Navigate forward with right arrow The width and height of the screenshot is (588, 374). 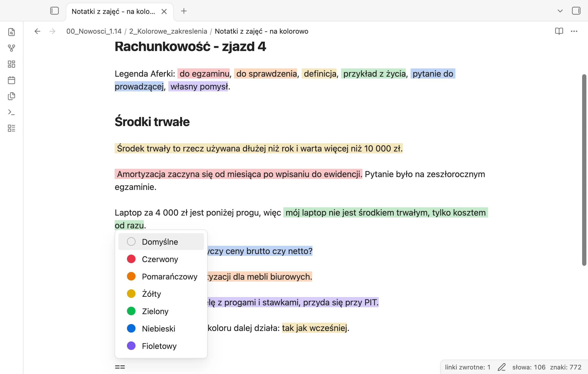pos(52,31)
